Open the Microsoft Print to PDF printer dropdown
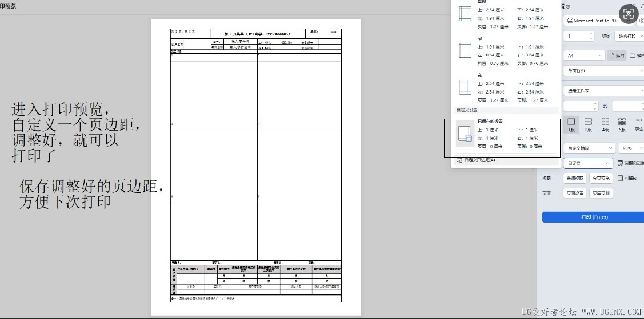Screen dimensions: 644x319 [599, 21]
